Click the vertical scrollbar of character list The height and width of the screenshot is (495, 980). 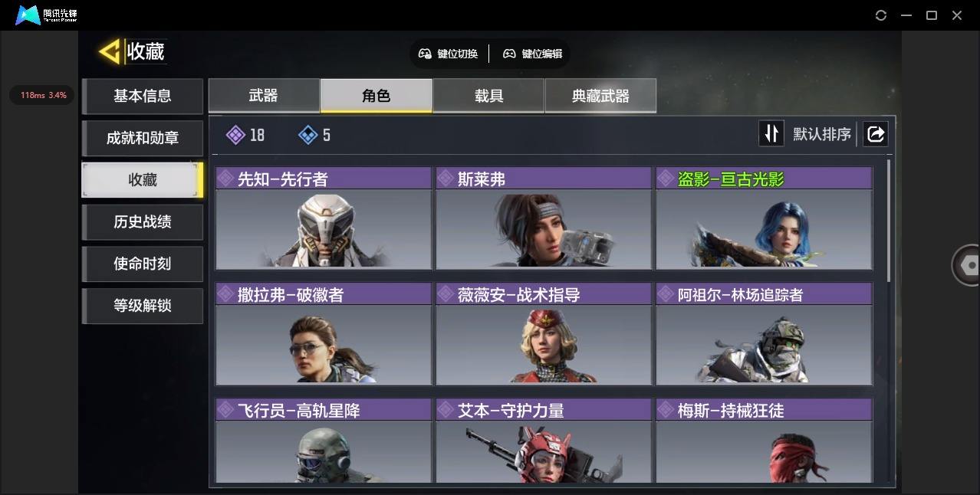click(889, 221)
